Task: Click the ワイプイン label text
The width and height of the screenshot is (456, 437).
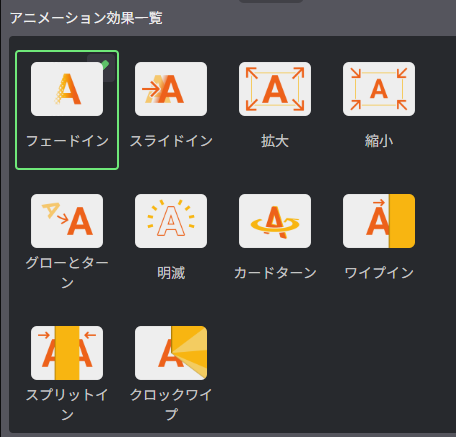Action: [x=379, y=273]
